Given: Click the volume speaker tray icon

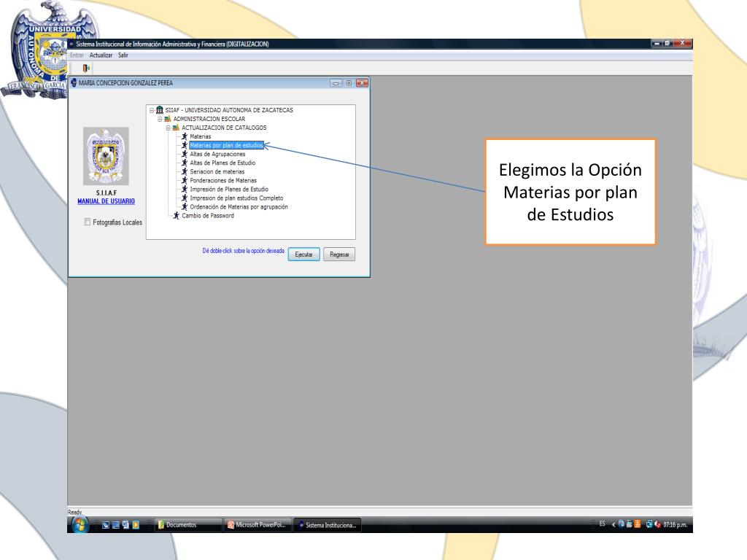Looking at the screenshot, I should click(658, 524).
